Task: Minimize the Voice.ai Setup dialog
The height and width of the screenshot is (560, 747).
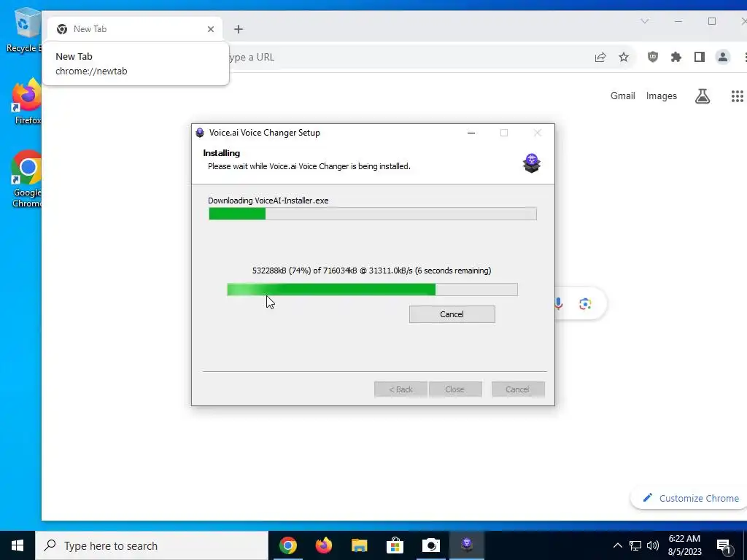Action: pos(471,133)
